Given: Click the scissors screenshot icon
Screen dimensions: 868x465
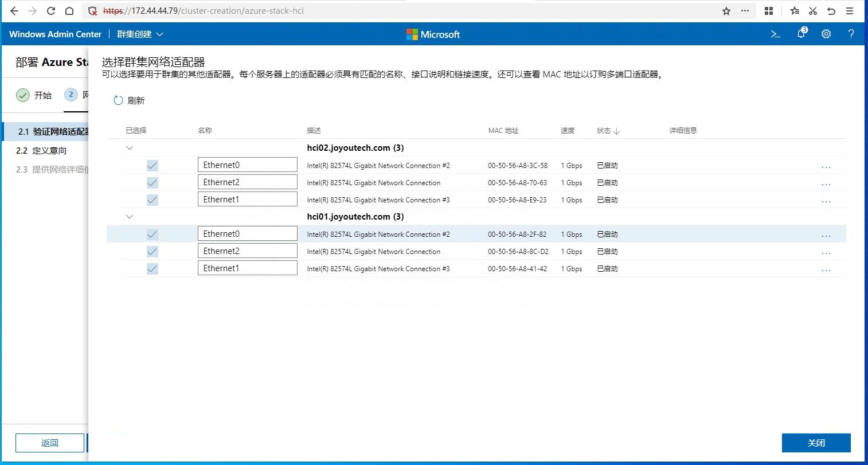Looking at the screenshot, I should tap(812, 11).
